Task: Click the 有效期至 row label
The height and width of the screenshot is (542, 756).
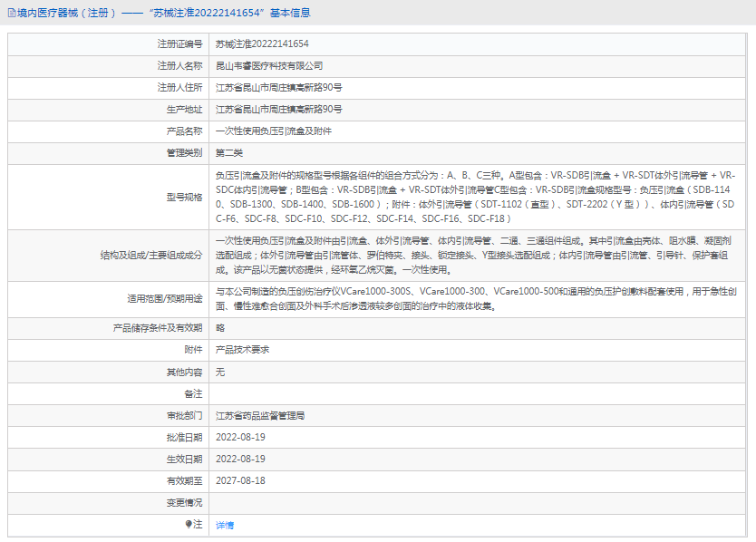Action: (x=184, y=480)
